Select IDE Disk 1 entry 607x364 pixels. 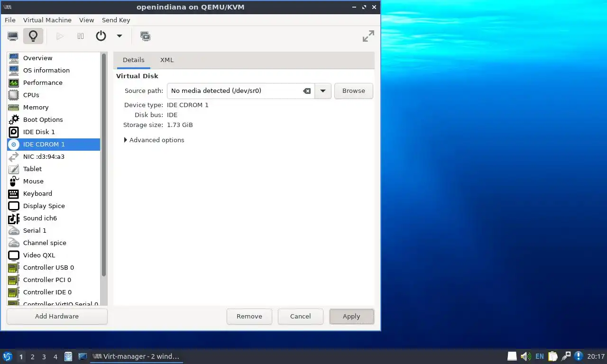click(54, 132)
